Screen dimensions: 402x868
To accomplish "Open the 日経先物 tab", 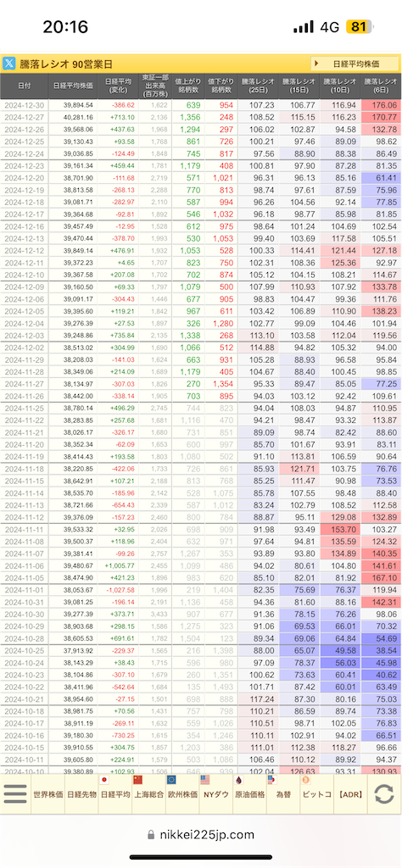I will coord(81,793).
